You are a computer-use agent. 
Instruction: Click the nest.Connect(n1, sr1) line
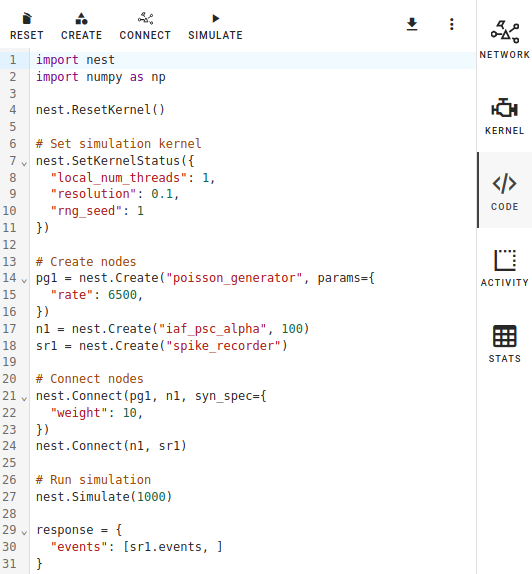tap(111, 446)
